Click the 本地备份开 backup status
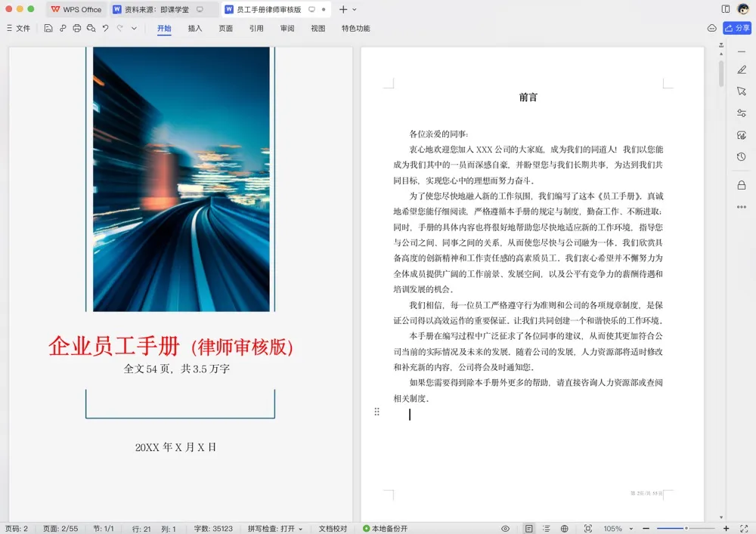The height and width of the screenshot is (534, 756). pos(386,529)
